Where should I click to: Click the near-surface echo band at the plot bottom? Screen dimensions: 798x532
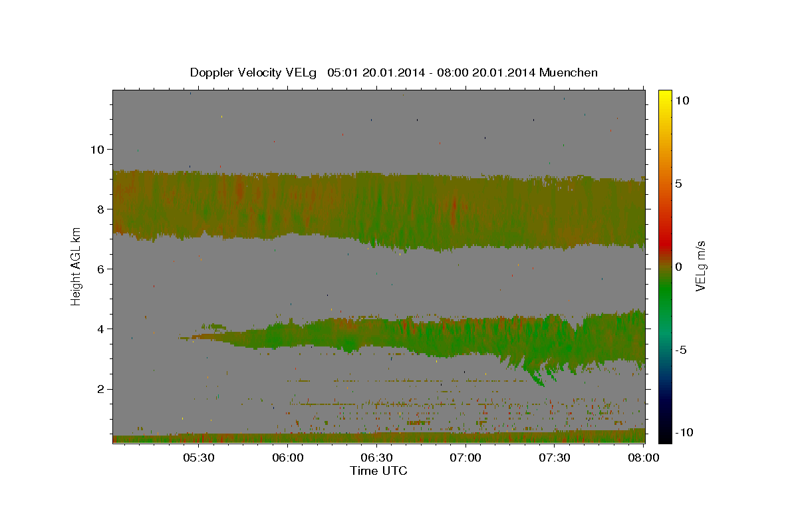378,438
